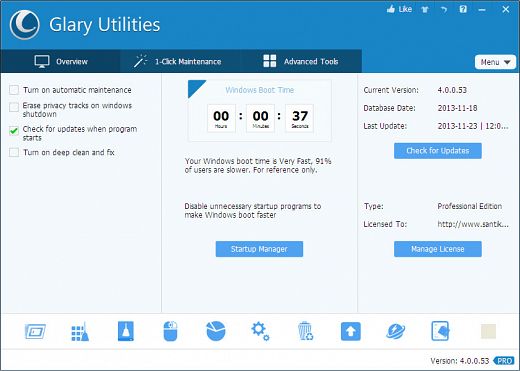Open the Disk Space Analyzer pie icon
520x371 pixels.
(216, 331)
